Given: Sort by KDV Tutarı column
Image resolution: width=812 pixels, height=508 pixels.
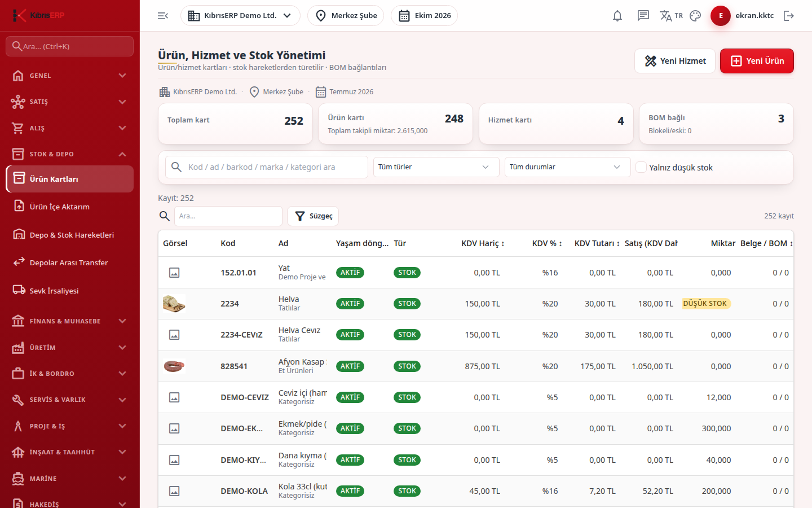Looking at the screenshot, I should pyautogui.click(x=597, y=243).
